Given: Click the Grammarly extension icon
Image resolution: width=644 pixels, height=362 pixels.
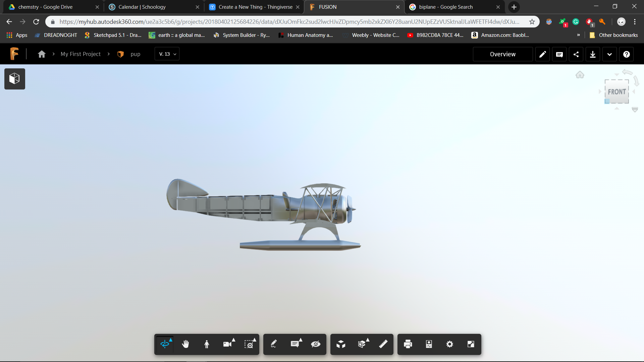Looking at the screenshot, I should (x=576, y=22).
